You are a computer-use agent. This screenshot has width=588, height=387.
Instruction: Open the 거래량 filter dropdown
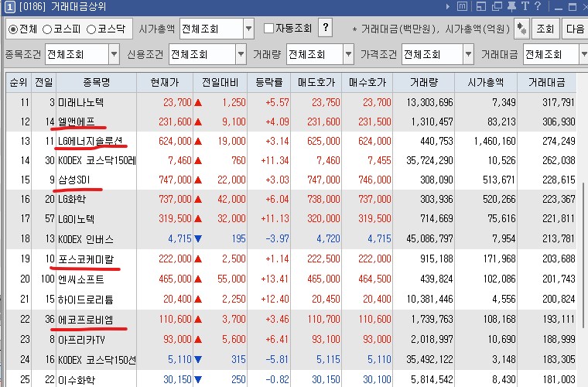click(x=348, y=55)
